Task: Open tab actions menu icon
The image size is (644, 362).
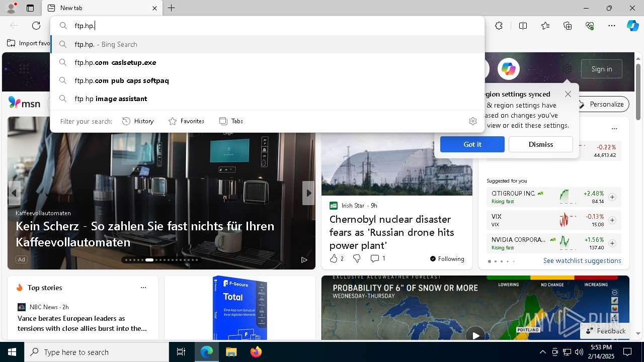Action: pyautogui.click(x=30, y=8)
